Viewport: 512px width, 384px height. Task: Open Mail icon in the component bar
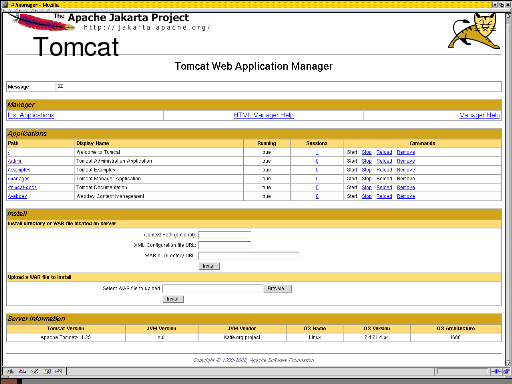(x=22, y=371)
